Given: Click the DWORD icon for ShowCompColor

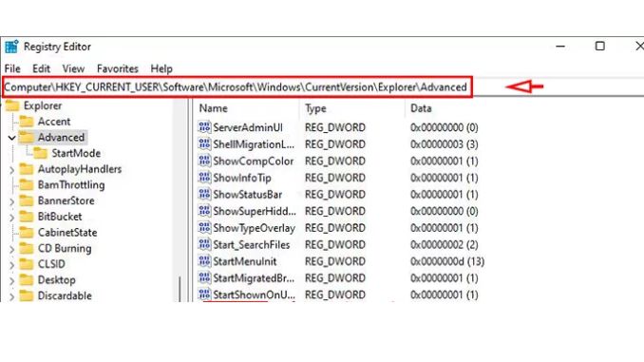Looking at the screenshot, I should [204, 161].
